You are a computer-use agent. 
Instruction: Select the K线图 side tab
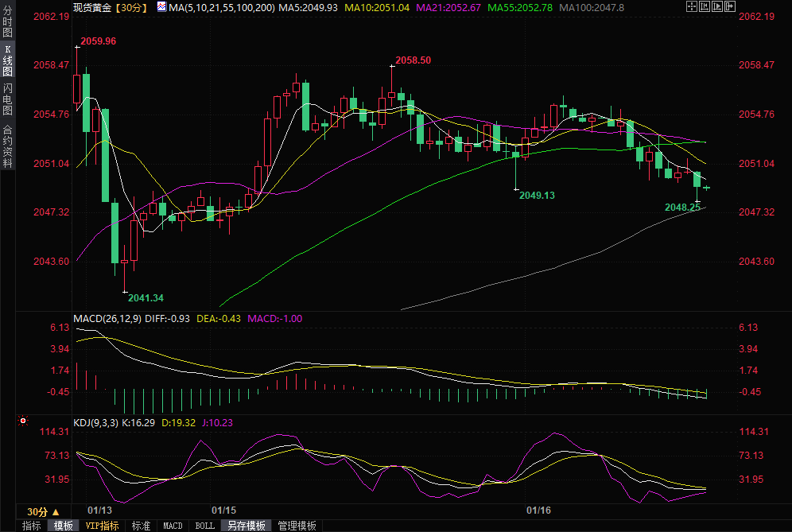(8, 60)
